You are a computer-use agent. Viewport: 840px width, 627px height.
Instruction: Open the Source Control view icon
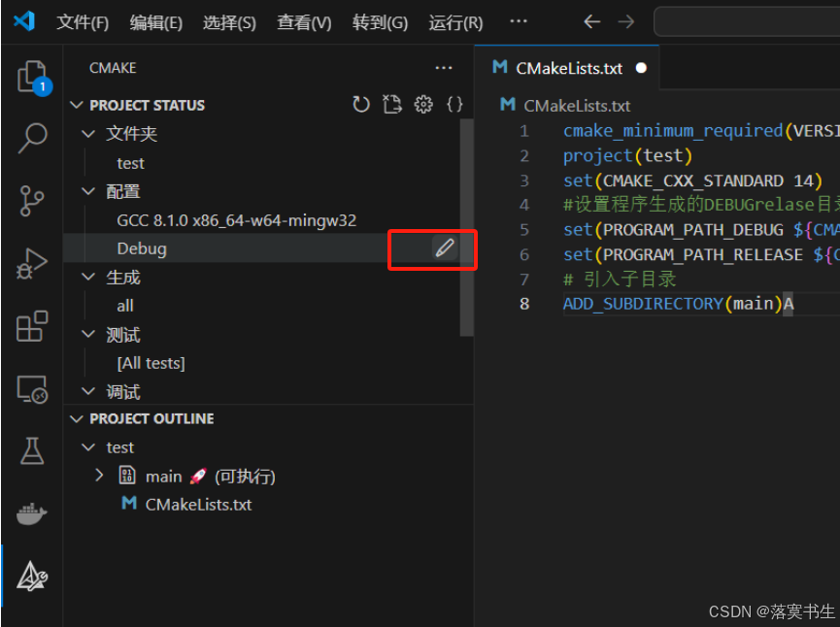pyautogui.click(x=32, y=201)
